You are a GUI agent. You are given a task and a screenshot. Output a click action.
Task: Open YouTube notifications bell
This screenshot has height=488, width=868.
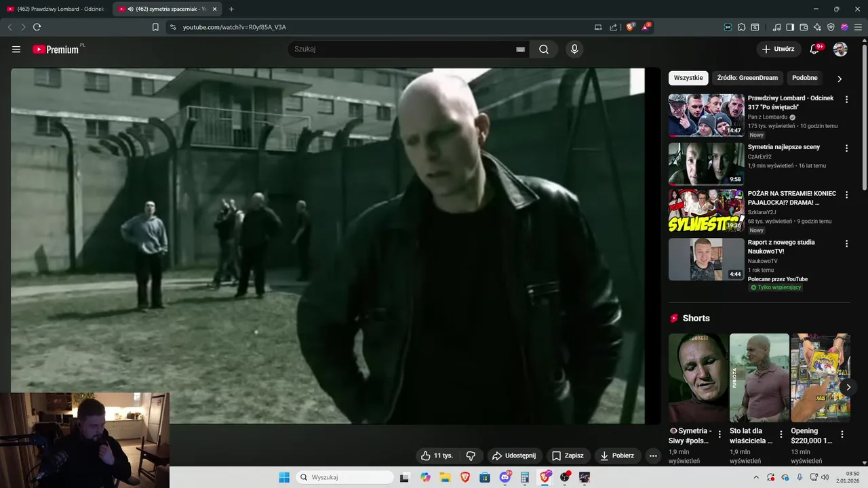click(x=815, y=49)
